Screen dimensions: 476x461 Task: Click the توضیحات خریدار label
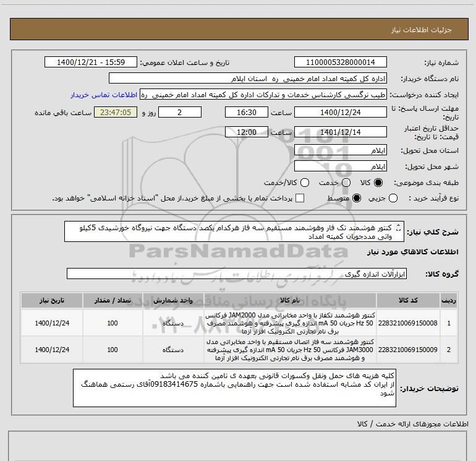(x=429, y=389)
